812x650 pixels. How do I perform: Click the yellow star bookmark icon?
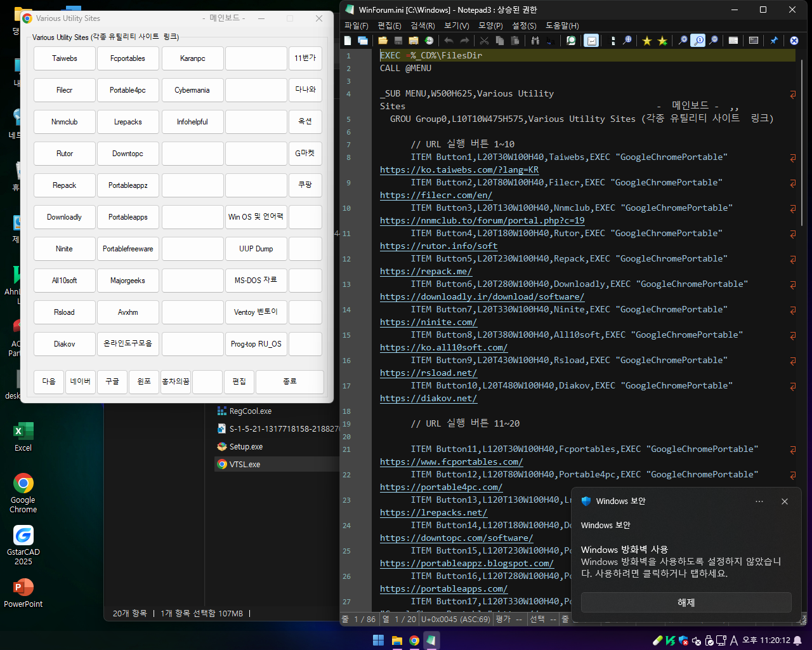(646, 41)
